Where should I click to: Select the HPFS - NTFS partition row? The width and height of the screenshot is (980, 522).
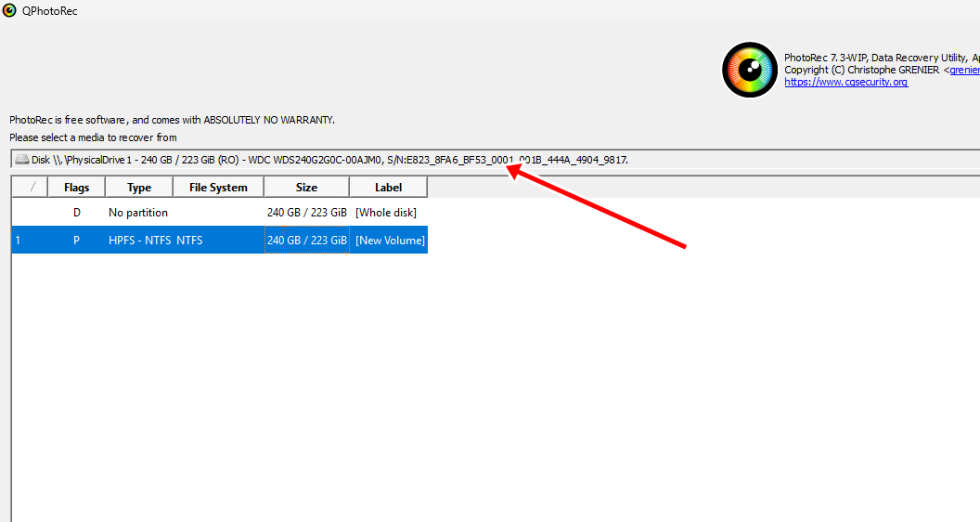tap(219, 240)
